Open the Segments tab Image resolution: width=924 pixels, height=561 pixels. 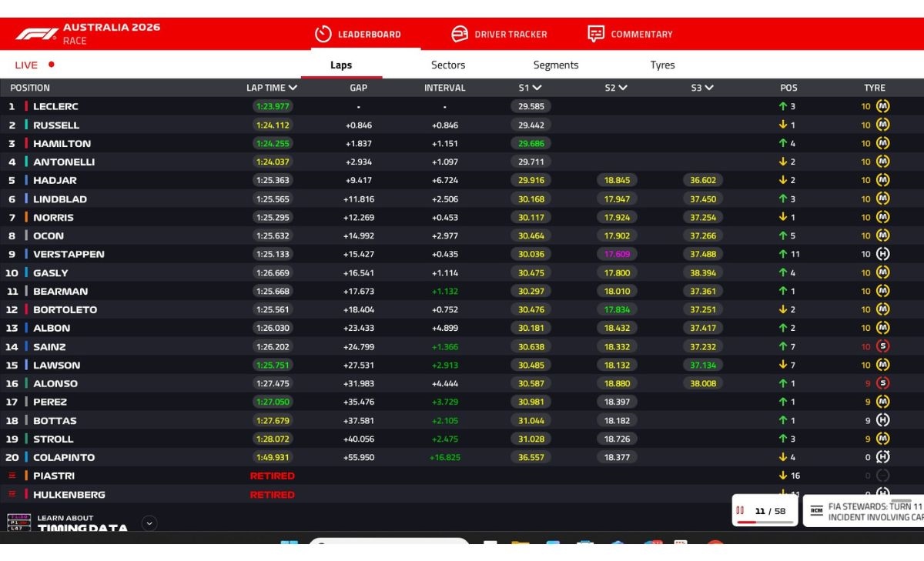pyautogui.click(x=555, y=65)
